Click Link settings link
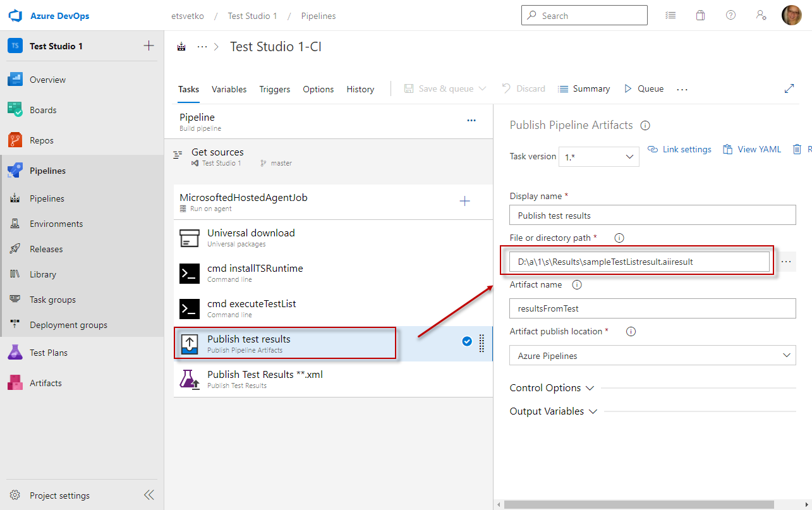812x510 pixels. pyautogui.click(x=680, y=150)
